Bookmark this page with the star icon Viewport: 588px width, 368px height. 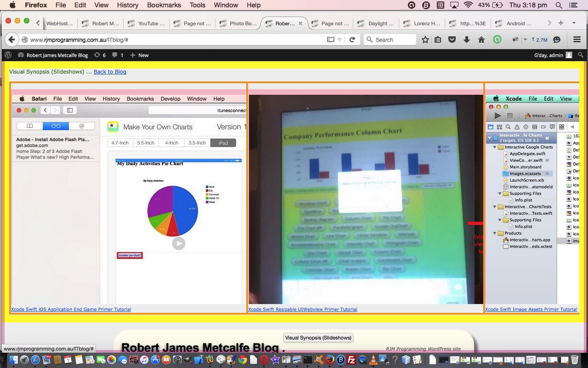tap(425, 40)
